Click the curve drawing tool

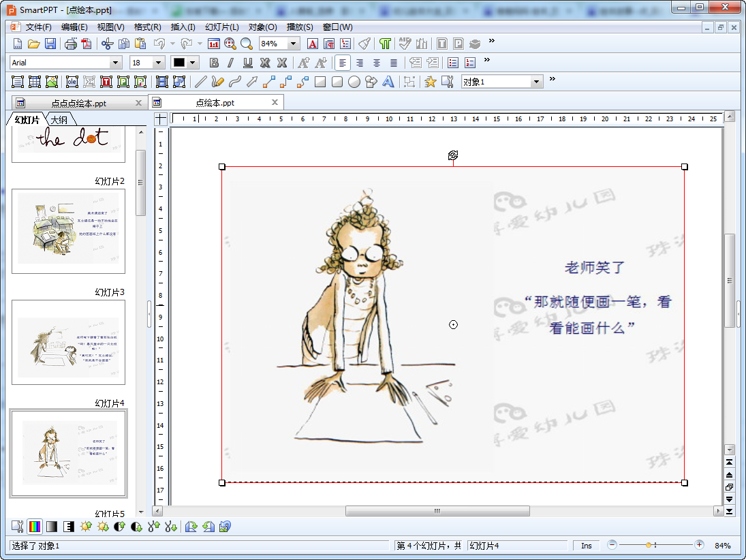[x=235, y=82]
